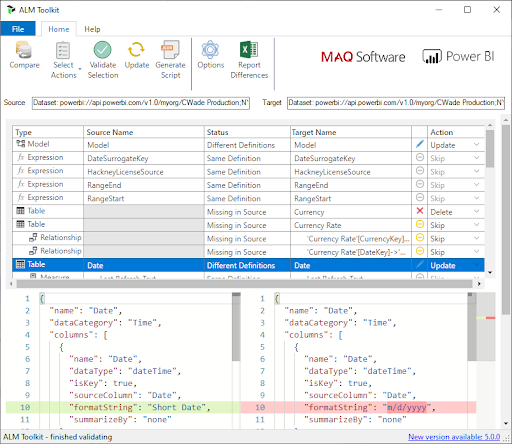
Task: Click the Validate Selection checkmark icon
Action: pyautogui.click(x=102, y=50)
